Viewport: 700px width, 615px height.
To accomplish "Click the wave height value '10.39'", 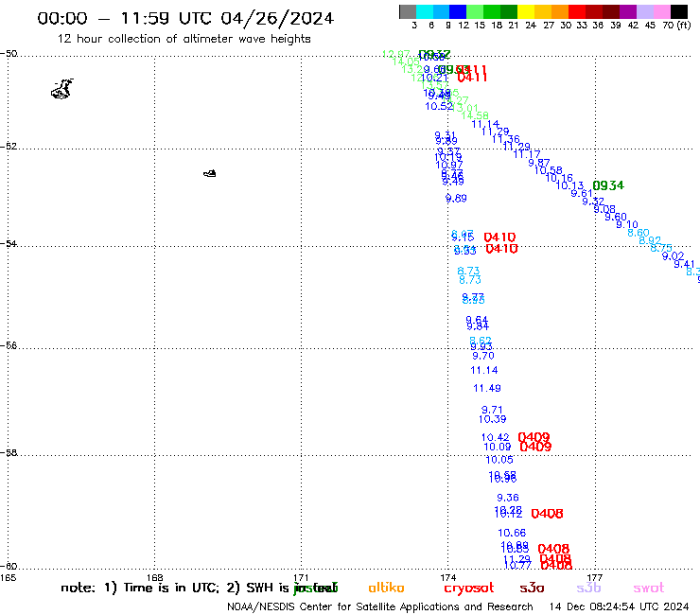I will (x=493, y=419).
